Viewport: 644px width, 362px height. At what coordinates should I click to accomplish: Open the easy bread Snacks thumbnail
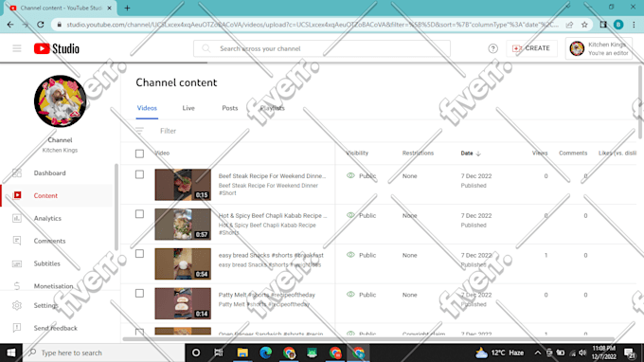click(183, 263)
